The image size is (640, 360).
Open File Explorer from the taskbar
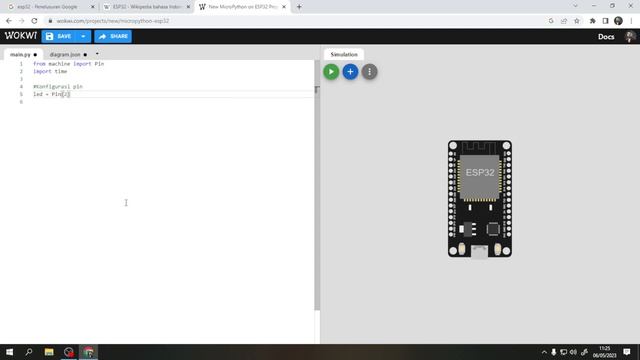49,352
